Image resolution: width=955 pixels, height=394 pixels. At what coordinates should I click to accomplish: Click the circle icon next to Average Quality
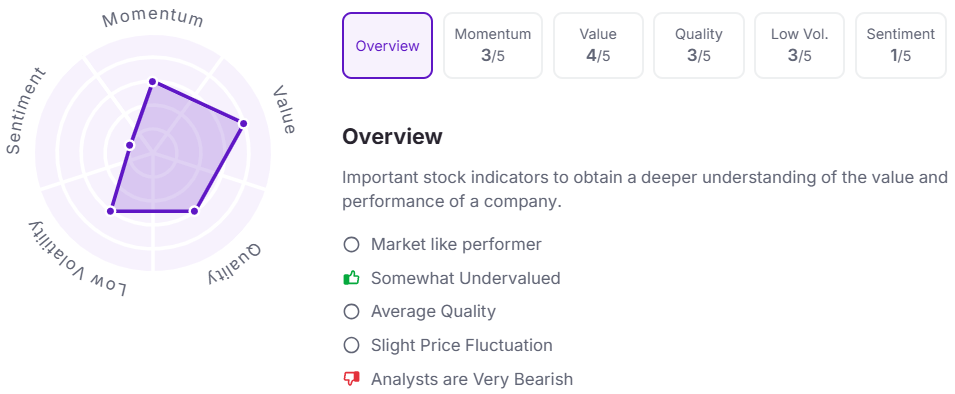pos(351,312)
